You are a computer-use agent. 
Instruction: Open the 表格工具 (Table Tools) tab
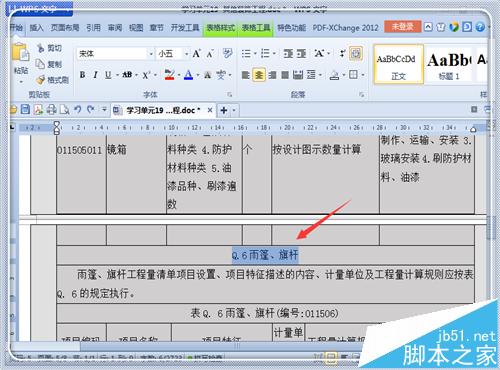pyautogui.click(x=256, y=28)
